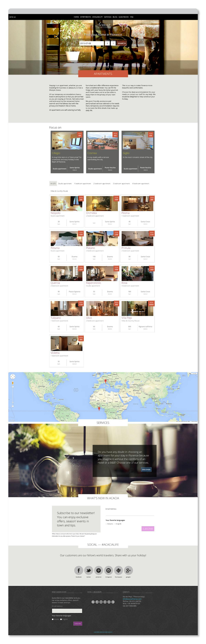Open SERVICES in the top navigation bar
The width and height of the screenshot is (206, 644).
[x=108, y=17]
